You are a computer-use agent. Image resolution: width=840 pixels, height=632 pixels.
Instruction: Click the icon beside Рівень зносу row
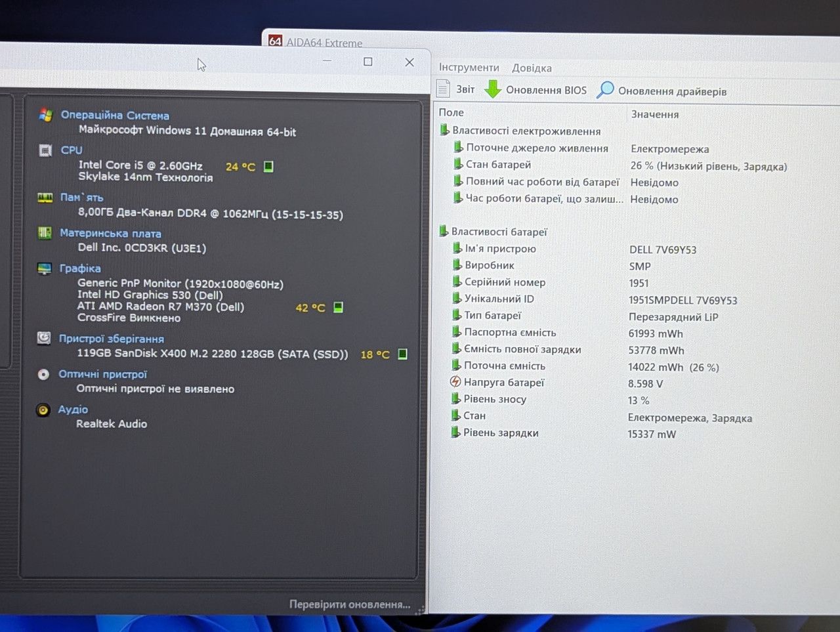coord(456,398)
